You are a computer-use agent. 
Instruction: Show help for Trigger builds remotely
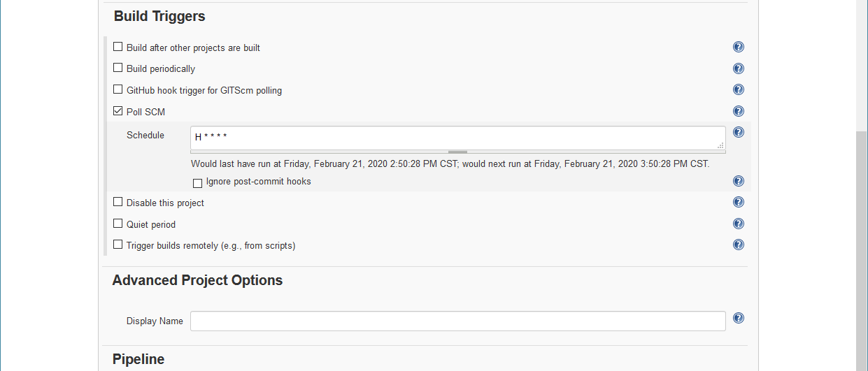pyautogui.click(x=738, y=245)
